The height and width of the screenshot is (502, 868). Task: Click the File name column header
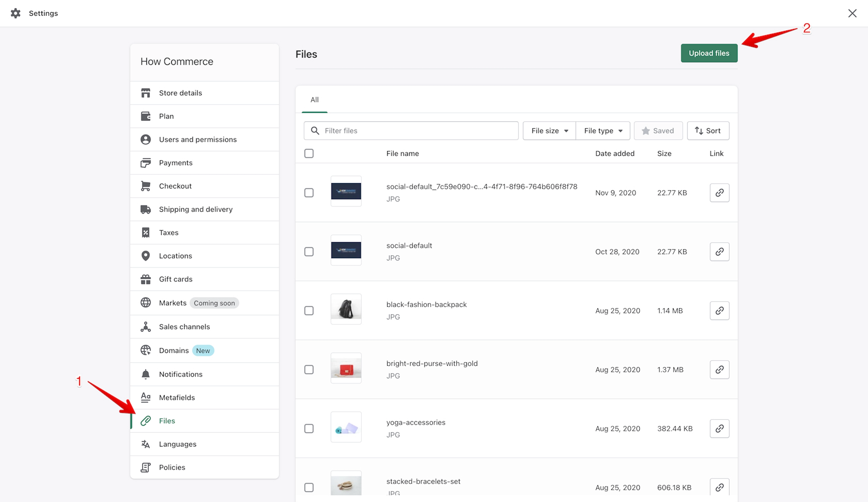403,154
